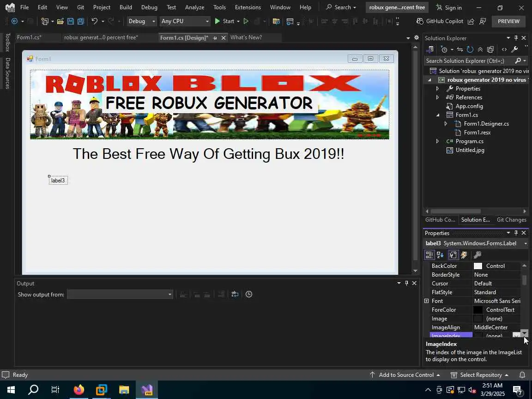Viewport: 532px width, 399px height.
Task: Open the Build menu
Action: coord(126,7)
